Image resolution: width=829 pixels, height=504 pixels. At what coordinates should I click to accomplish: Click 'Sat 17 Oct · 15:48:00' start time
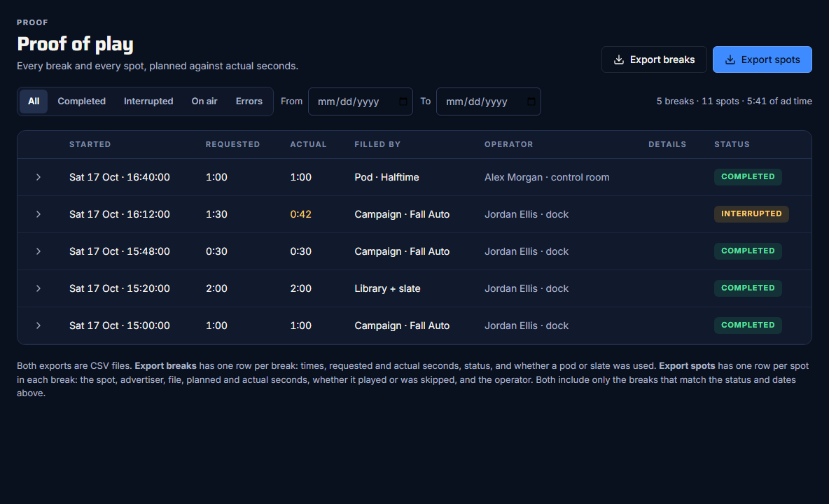pos(120,251)
